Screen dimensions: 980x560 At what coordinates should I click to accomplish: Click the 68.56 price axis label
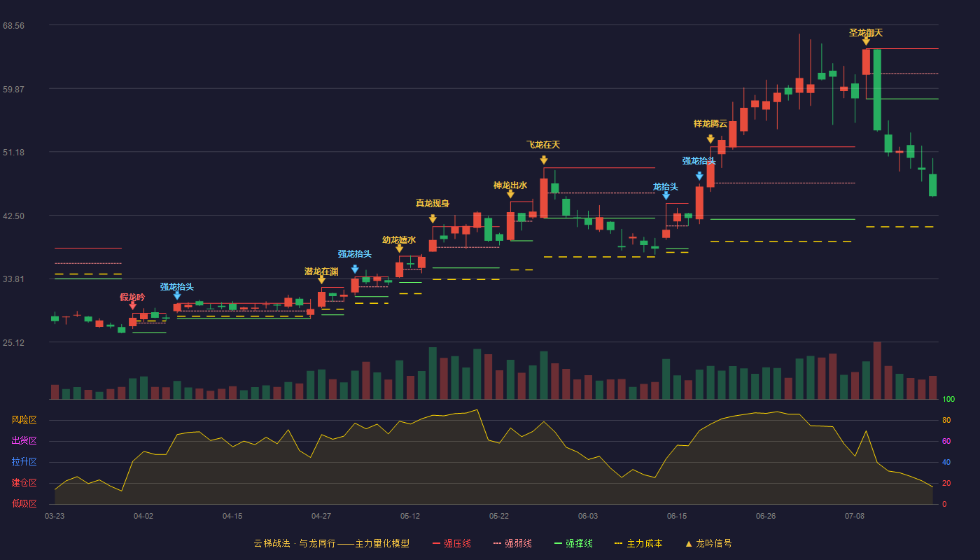pyautogui.click(x=14, y=25)
